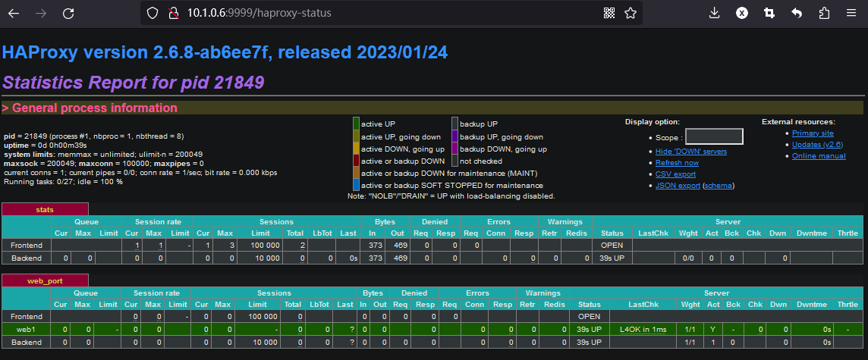The height and width of the screenshot is (360, 868).
Task: Click the Session rate header in stats table
Action: click(157, 221)
